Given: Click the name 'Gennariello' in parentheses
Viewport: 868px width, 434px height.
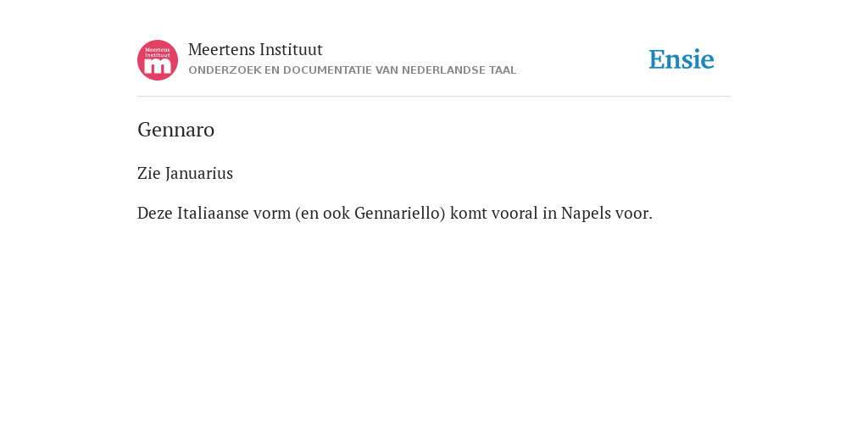Looking at the screenshot, I should [397, 213].
